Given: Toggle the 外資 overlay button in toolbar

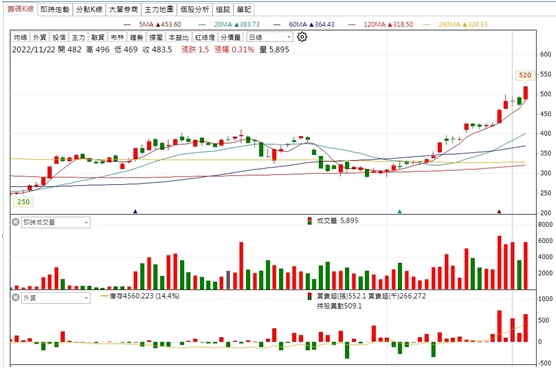Looking at the screenshot, I should tap(39, 37).
